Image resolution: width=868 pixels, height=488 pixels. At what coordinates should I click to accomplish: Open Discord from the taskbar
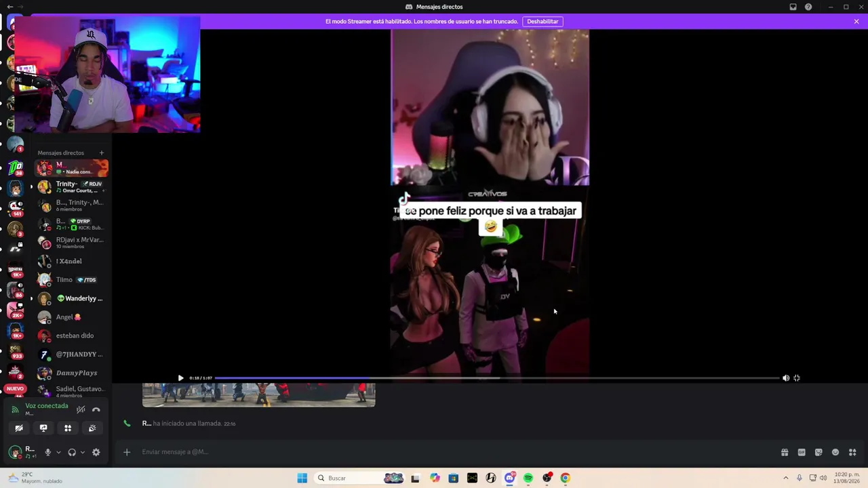coord(510,478)
